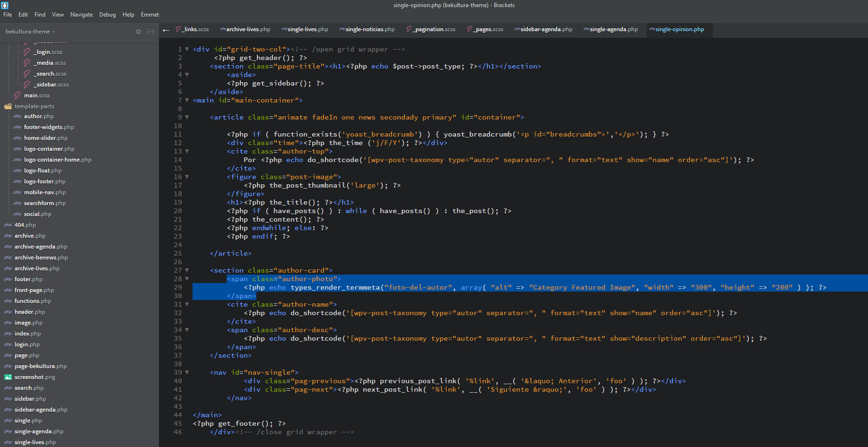
Task: Click line number 25 in the gutter
Action: 177,253
